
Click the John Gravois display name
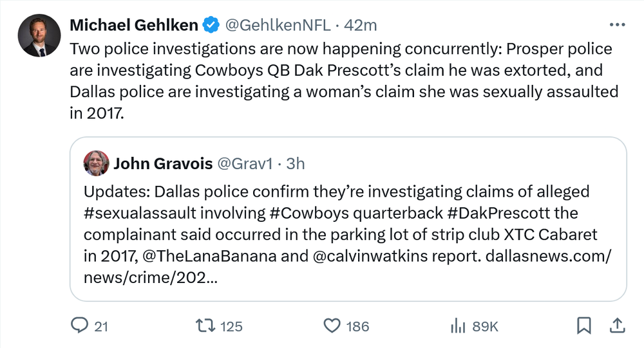click(x=164, y=163)
